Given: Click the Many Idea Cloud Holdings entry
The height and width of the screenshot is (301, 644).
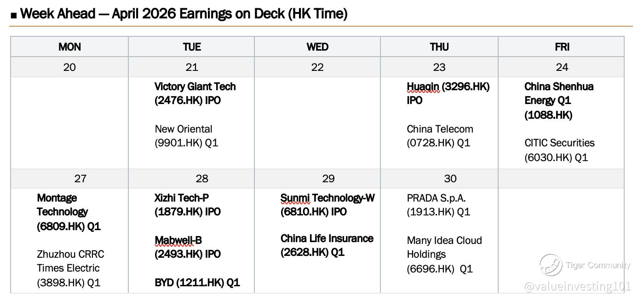Looking at the screenshot, I should (444, 254).
